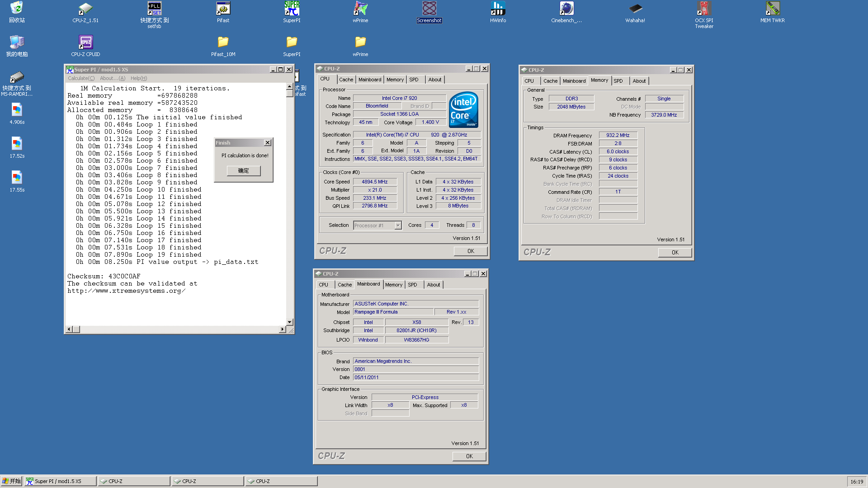Close the Finish dialog with X
The image size is (868, 488).
point(268,143)
